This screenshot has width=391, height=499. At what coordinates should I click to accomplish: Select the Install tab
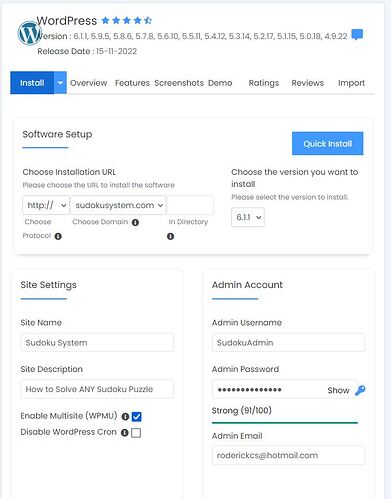click(x=32, y=83)
